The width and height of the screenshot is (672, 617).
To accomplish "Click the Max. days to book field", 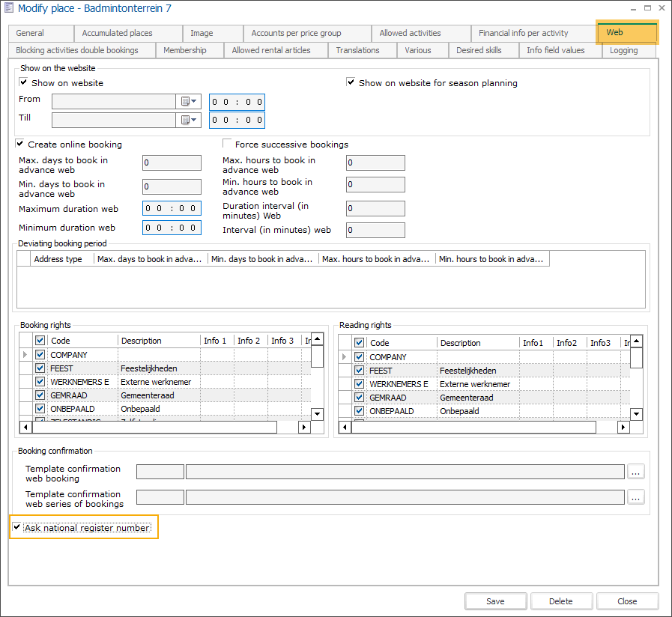I will 172,162.
